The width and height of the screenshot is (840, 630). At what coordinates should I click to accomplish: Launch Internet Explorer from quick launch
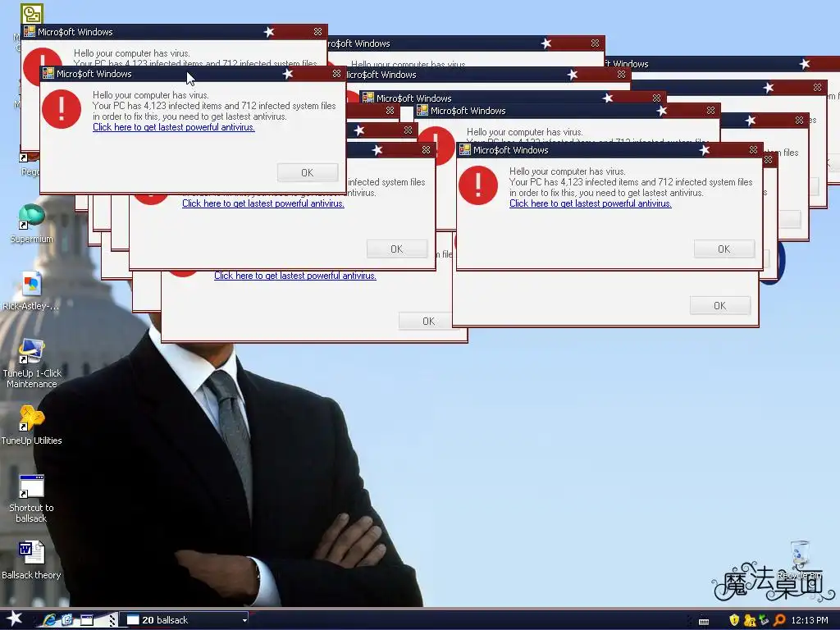(x=49, y=620)
